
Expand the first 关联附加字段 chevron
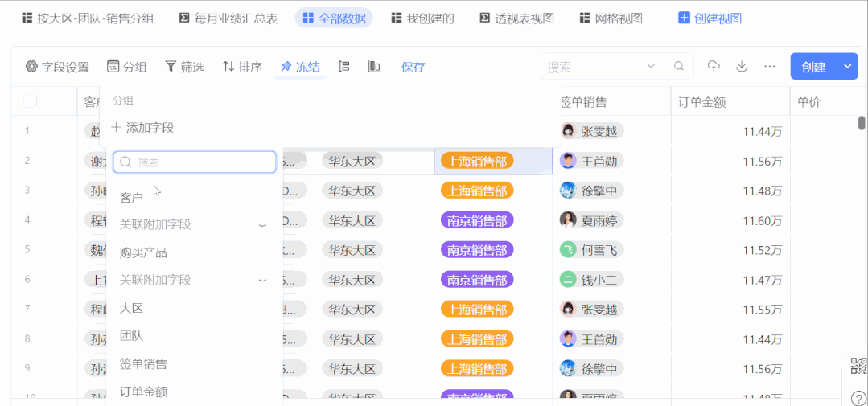tap(262, 225)
